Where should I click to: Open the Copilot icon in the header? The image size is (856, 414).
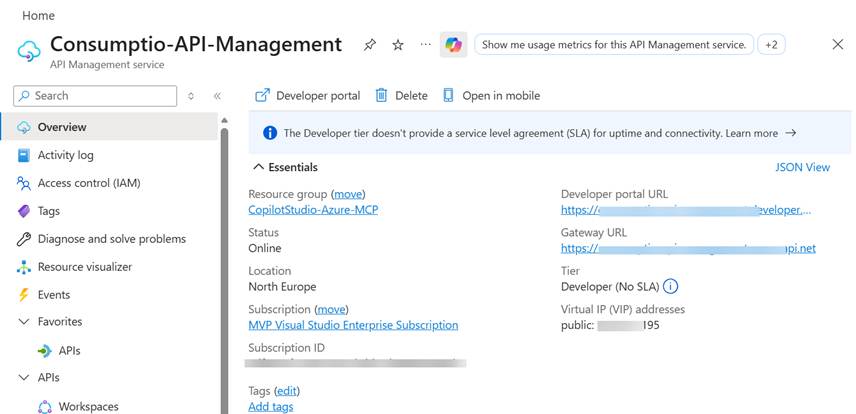pyautogui.click(x=453, y=45)
